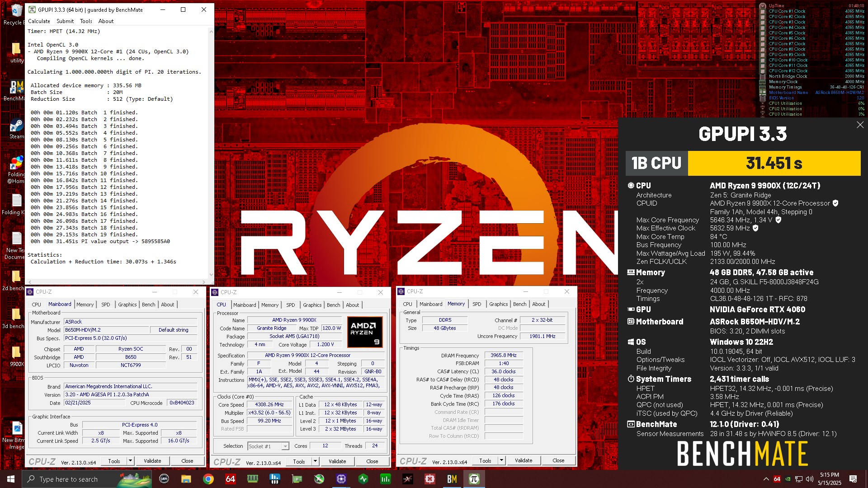Image resolution: width=868 pixels, height=488 pixels.
Task: Click the red cross taskbar icon
Action: pyautogui.click(x=430, y=479)
